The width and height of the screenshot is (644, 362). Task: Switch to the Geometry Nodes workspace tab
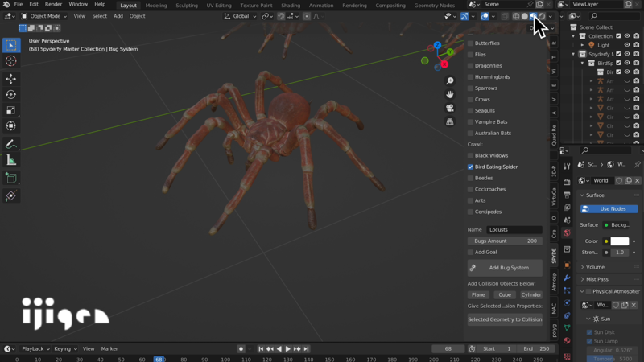point(434,6)
